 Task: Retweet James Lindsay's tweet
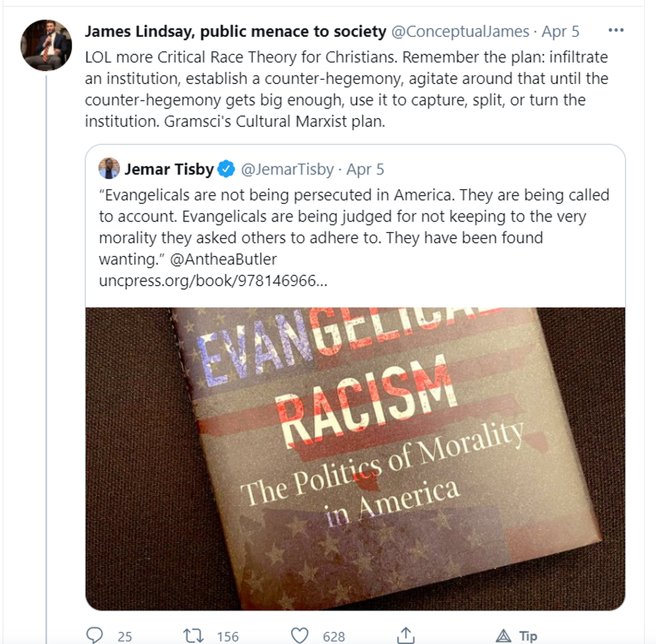(194, 636)
